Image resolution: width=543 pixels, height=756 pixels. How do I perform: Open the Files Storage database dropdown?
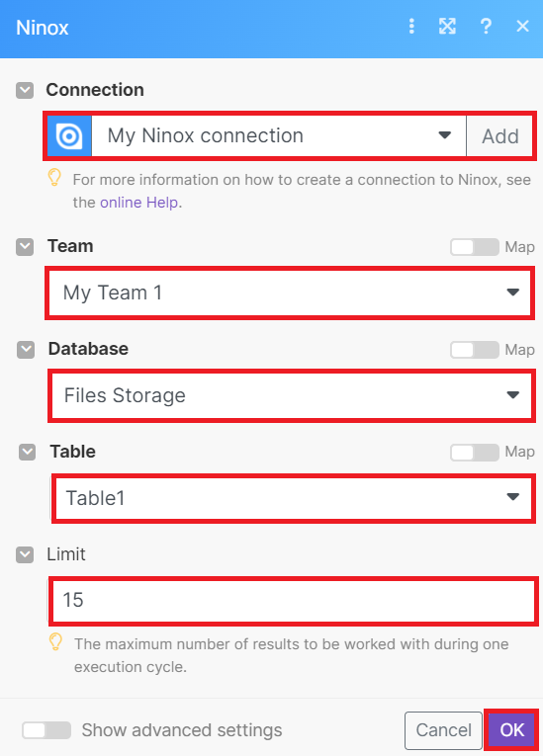[292, 395]
